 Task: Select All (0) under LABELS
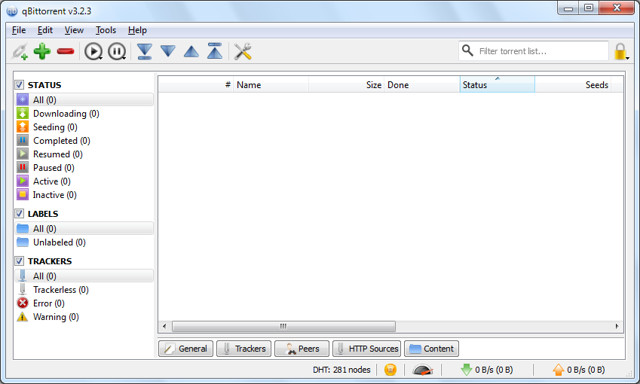click(84, 229)
